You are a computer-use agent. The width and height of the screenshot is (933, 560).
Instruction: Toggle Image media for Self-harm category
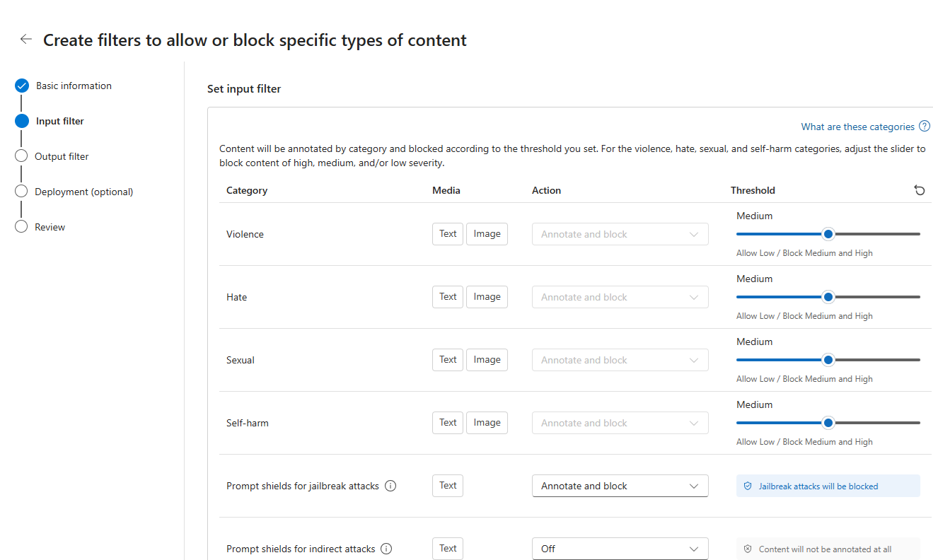(x=487, y=422)
